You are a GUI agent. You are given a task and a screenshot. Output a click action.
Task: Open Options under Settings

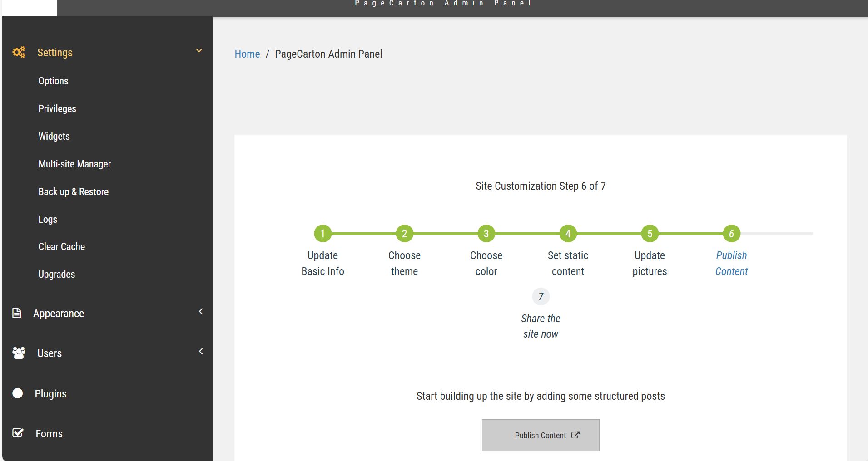tap(53, 81)
